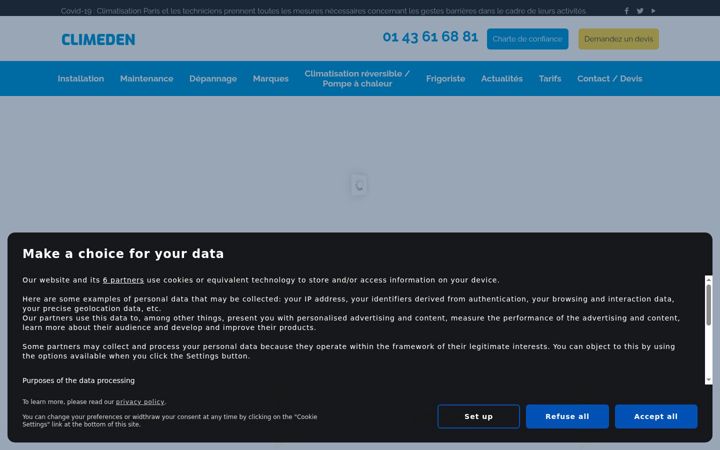Click the Set up cookie button
Image resolution: width=720 pixels, height=450 pixels.
pyautogui.click(x=478, y=416)
